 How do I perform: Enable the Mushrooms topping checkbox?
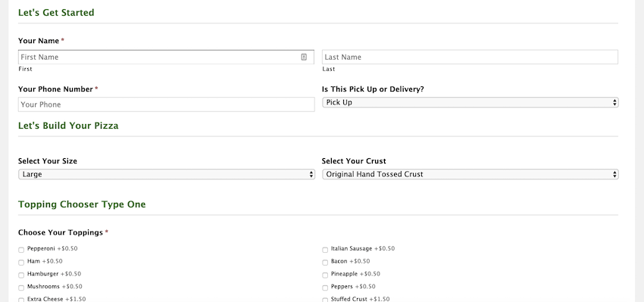pyautogui.click(x=21, y=288)
